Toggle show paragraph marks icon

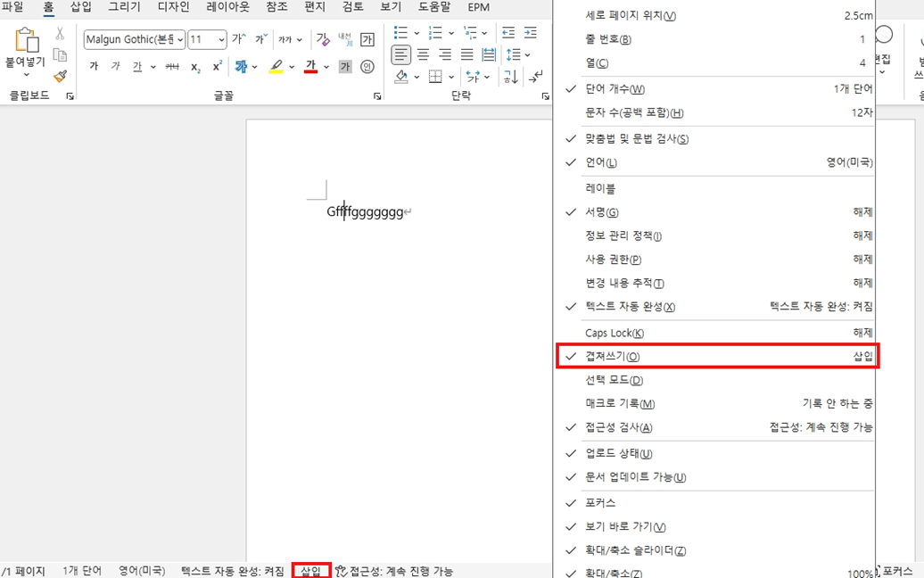tap(536, 77)
